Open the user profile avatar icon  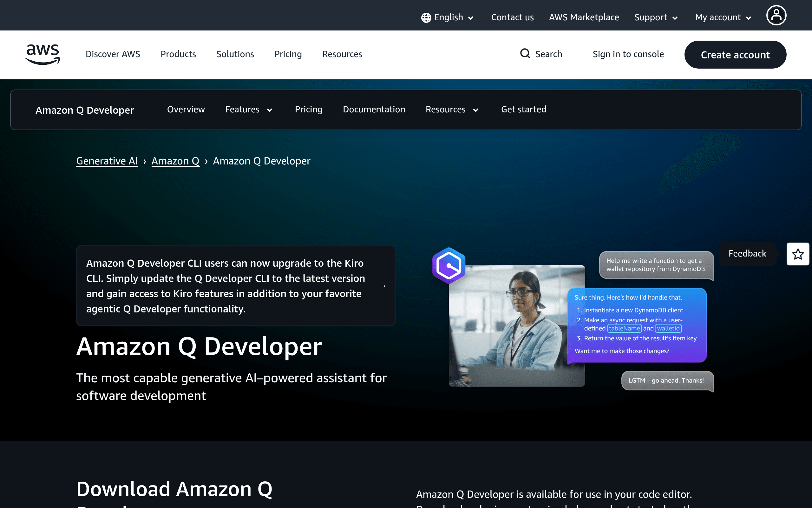pos(776,15)
